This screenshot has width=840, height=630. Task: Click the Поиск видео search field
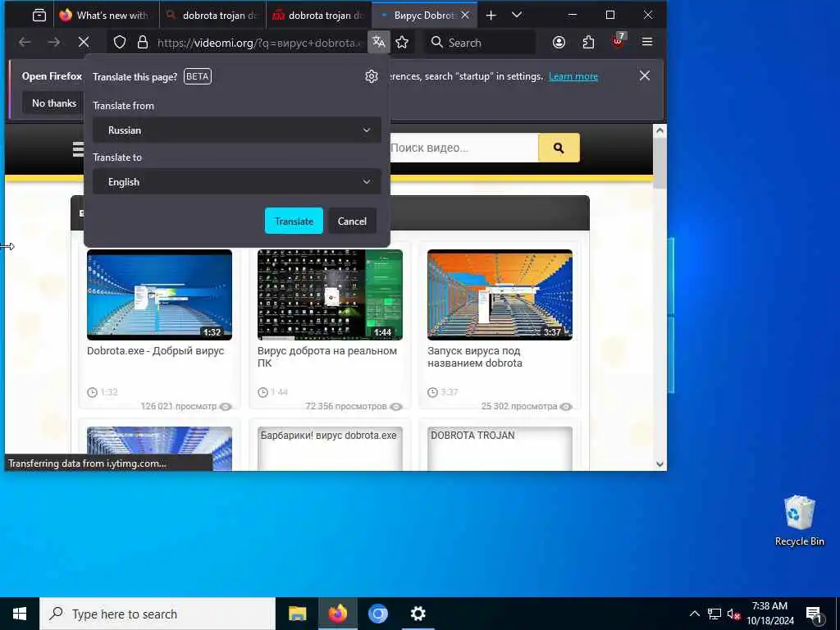(463, 148)
